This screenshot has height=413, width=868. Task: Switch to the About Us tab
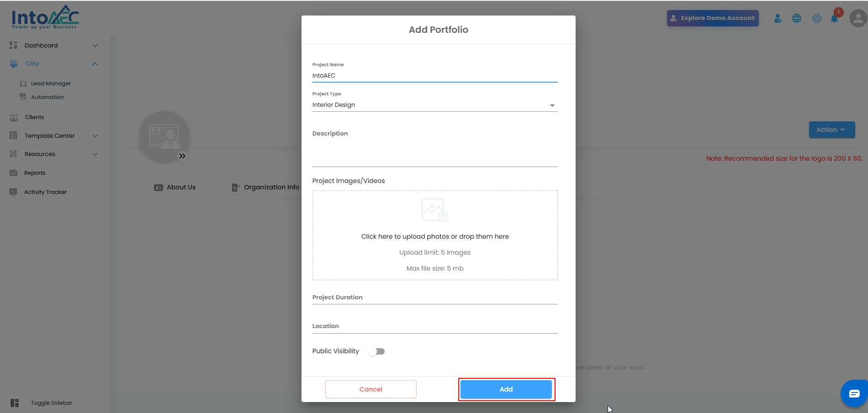[x=175, y=187]
